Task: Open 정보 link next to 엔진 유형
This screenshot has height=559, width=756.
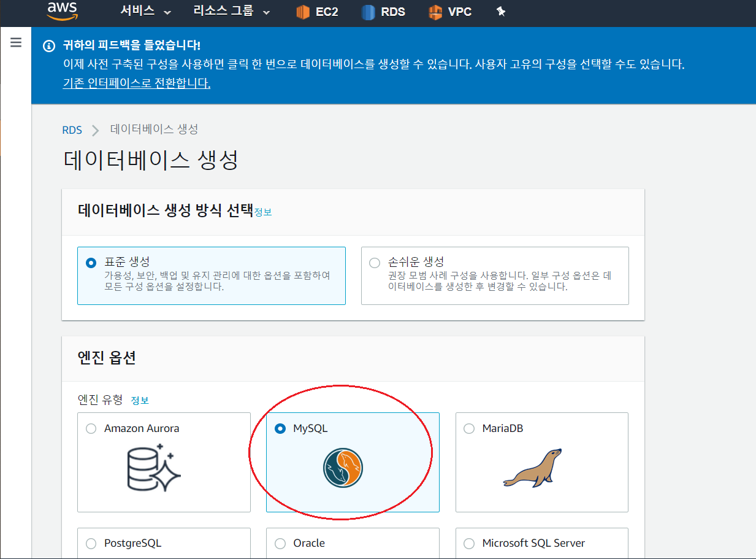Action: click(x=140, y=400)
